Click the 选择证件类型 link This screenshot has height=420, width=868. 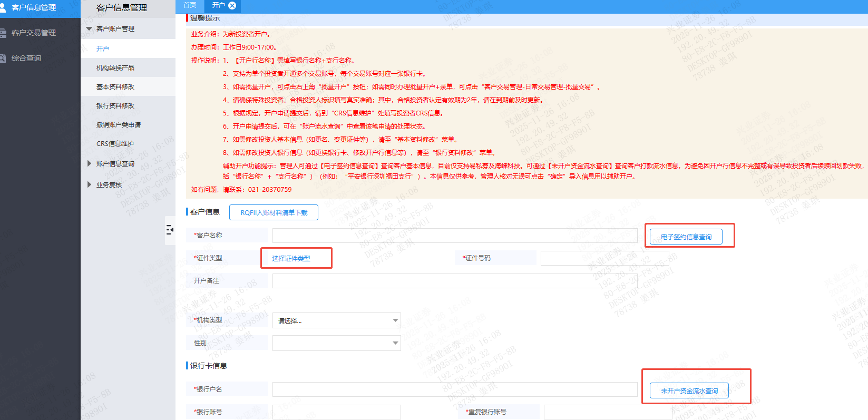click(x=291, y=258)
